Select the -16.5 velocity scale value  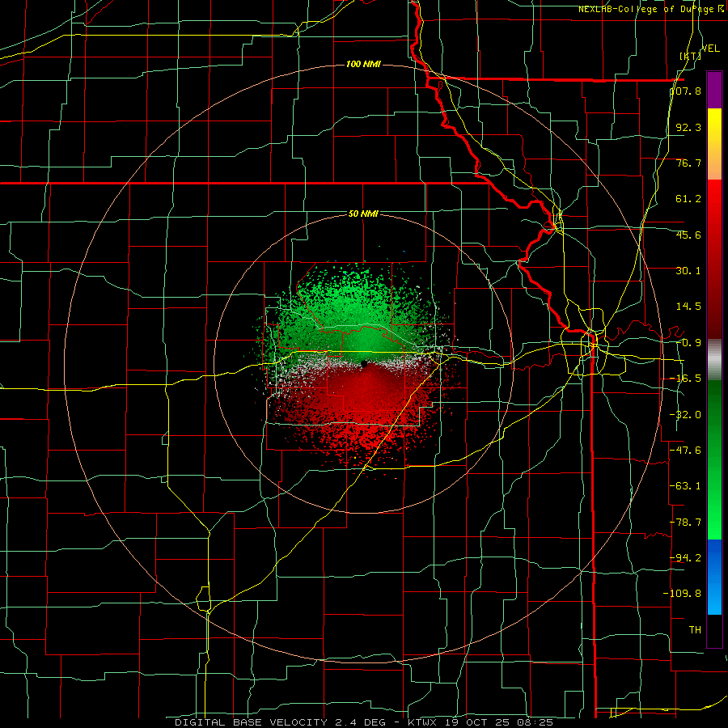tap(686, 379)
